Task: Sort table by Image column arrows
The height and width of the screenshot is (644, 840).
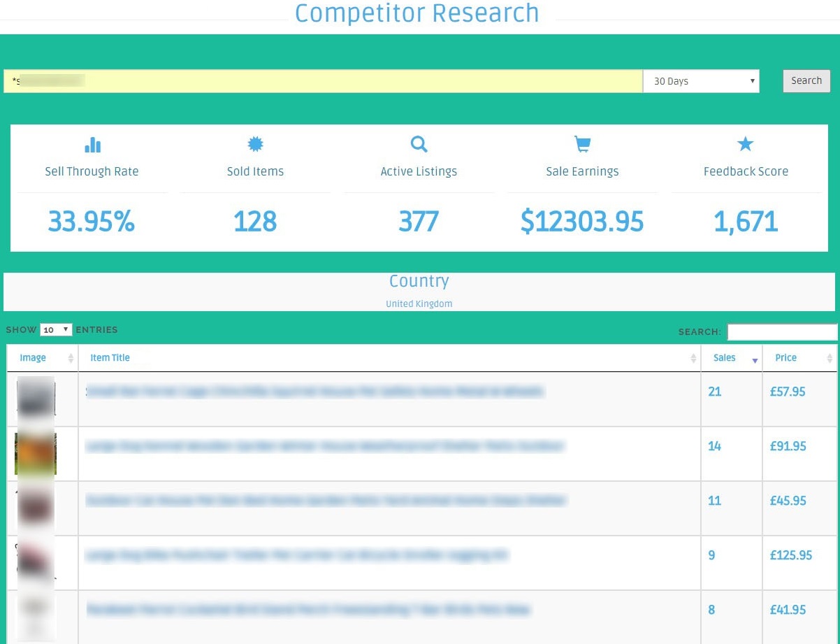Action: pyautogui.click(x=71, y=358)
